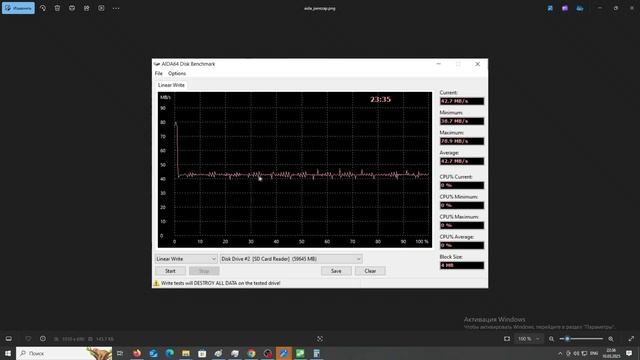Select the Linear Write tab
Screen dimensions: 640x360
click(x=171, y=85)
